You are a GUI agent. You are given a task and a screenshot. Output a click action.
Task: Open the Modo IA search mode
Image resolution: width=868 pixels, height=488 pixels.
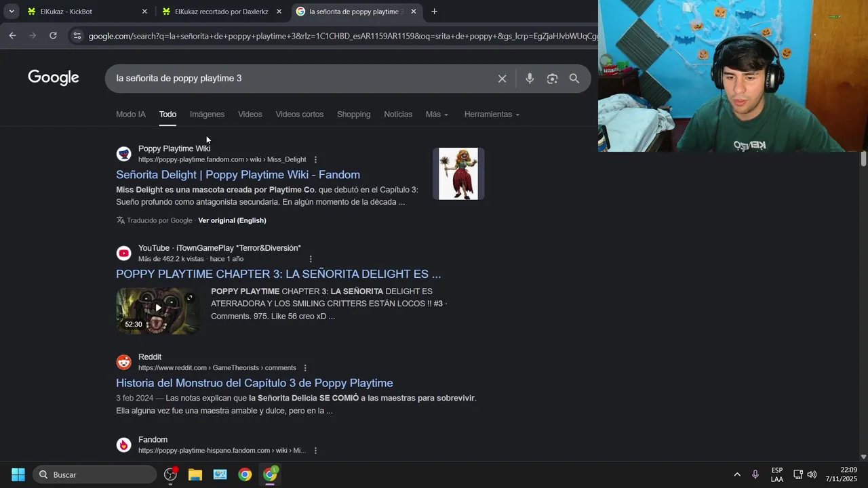point(131,115)
